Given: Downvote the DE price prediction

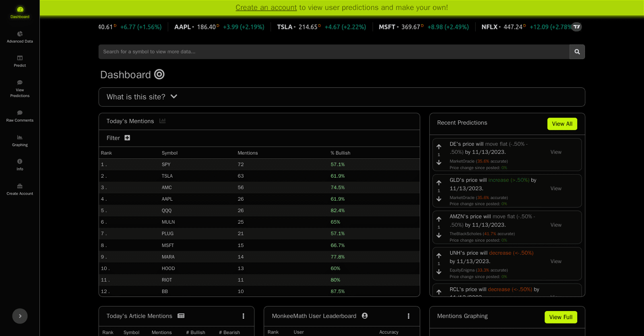Looking at the screenshot, I should click(439, 162).
